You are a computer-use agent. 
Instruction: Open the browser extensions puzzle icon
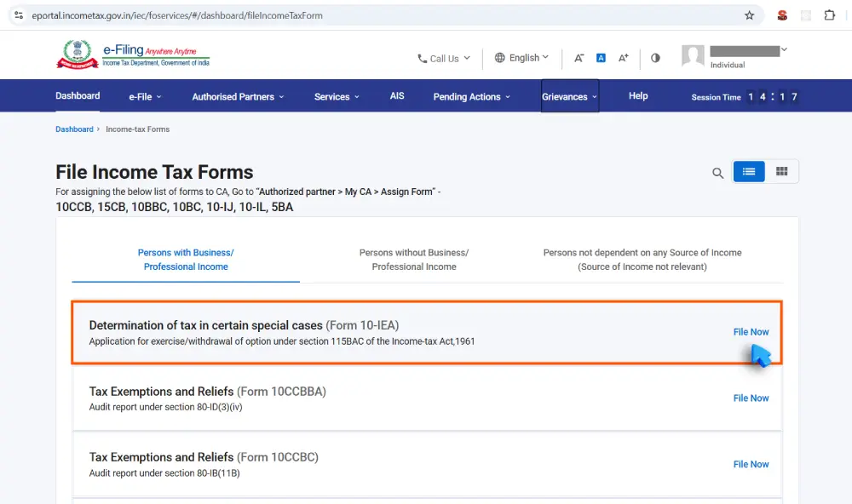pos(829,15)
